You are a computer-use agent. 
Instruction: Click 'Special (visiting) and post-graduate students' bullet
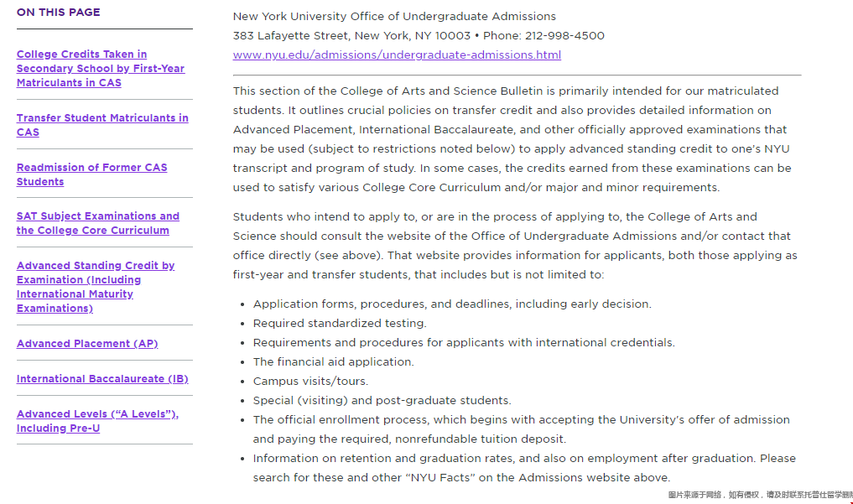382,401
